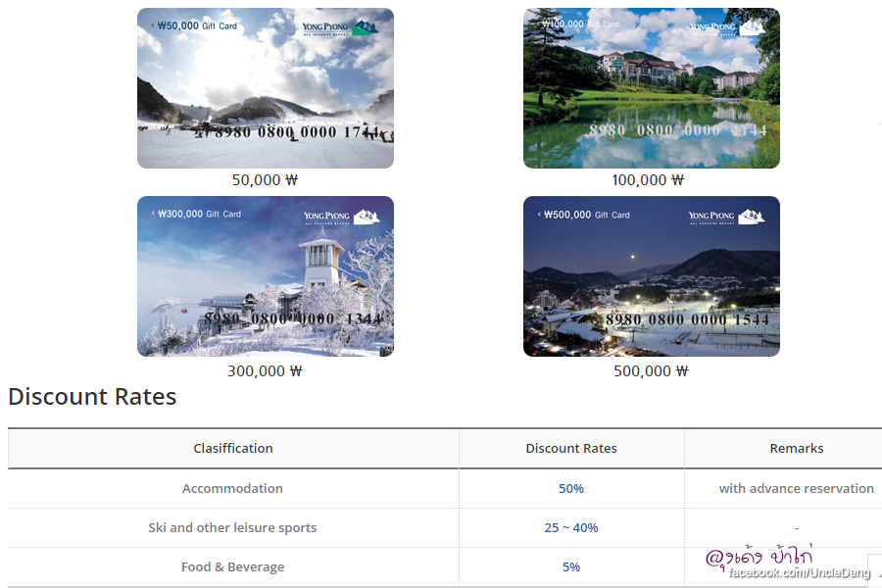Image resolution: width=882 pixels, height=588 pixels.
Task: Click the Remarks column header
Action: coord(796,449)
